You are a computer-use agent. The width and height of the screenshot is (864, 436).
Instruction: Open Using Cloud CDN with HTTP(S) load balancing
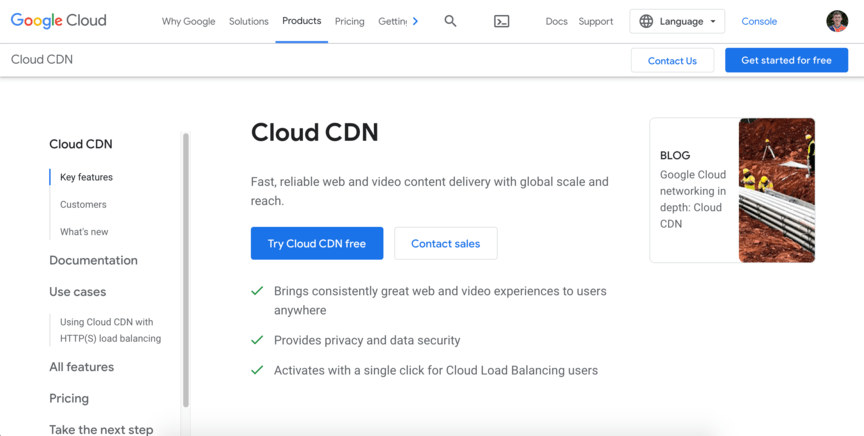point(111,330)
